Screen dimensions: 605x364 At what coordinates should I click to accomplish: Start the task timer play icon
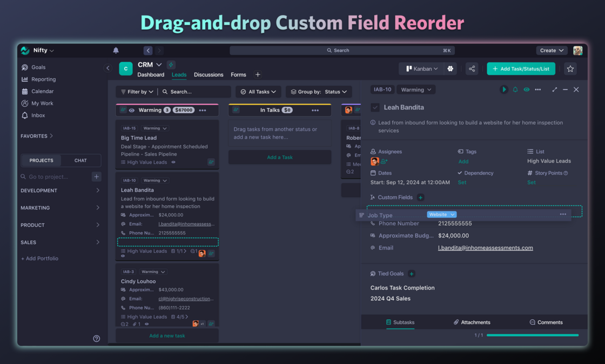pos(503,90)
